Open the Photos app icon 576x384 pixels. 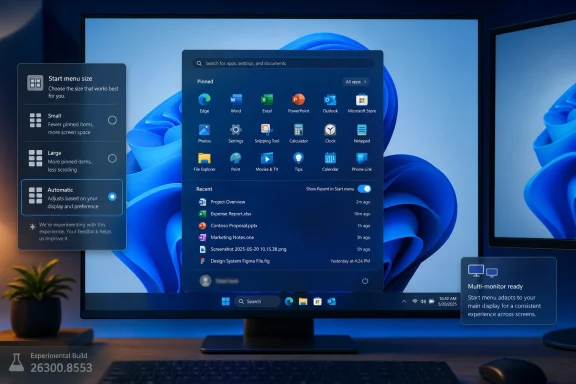pos(204,133)
